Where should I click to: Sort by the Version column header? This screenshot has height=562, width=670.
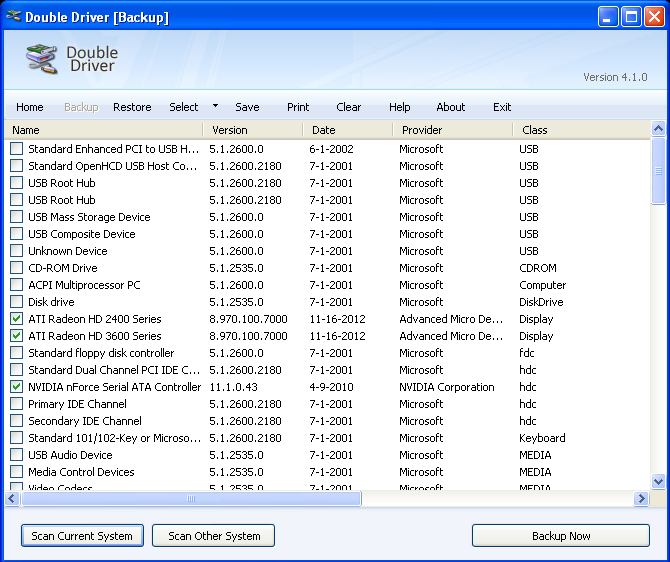click(253, 129)
